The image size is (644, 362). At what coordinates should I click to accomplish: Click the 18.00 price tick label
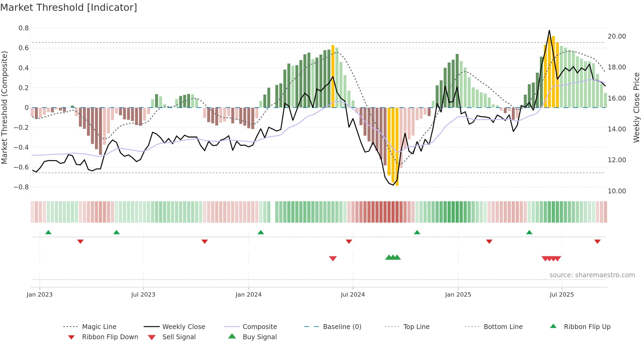point(617,67)
